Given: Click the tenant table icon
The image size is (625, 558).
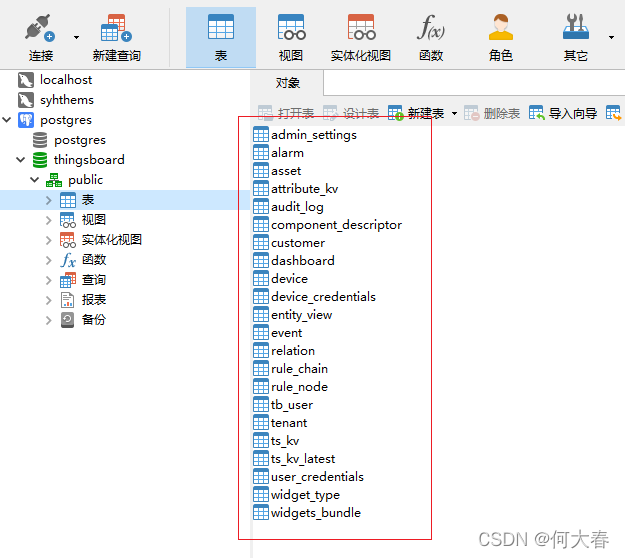Looking at the screenshot, I should (261, 423).
